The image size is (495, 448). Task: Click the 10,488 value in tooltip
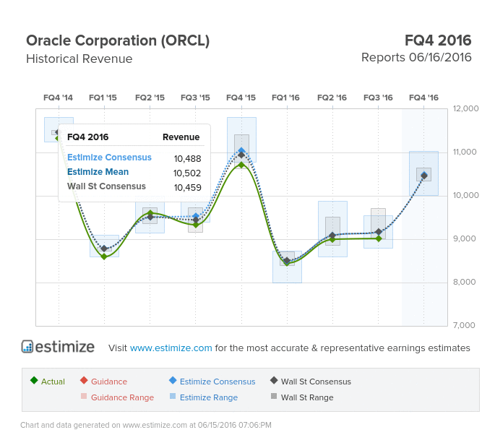pyautogui.click(x=187, y=158)
